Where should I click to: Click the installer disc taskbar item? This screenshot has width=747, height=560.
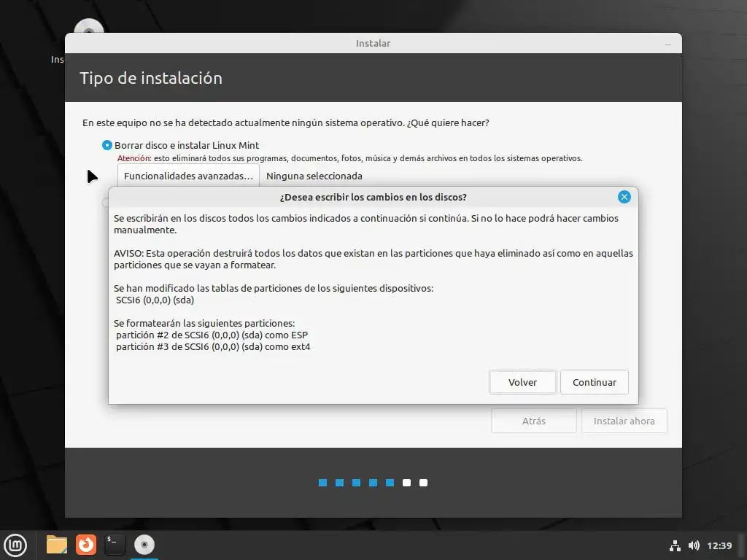pos(144,545)
